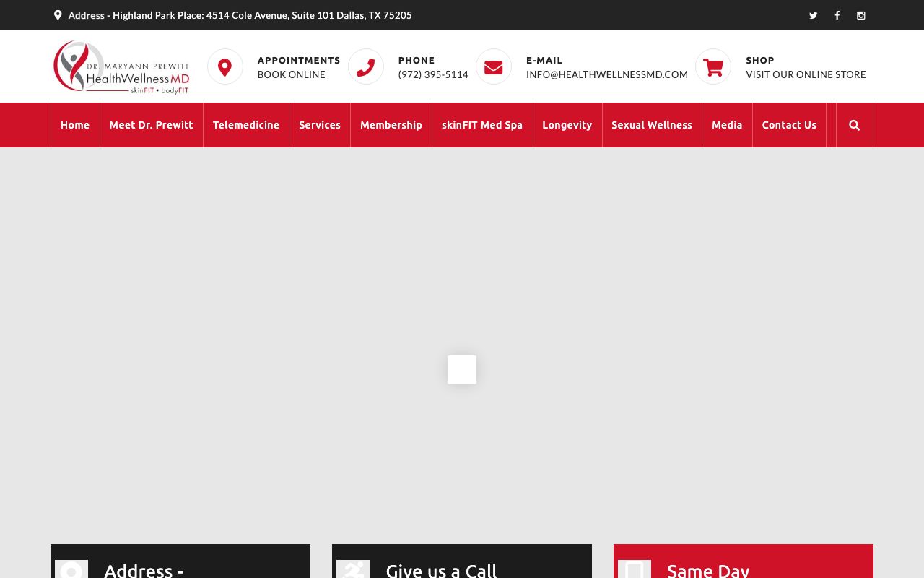Click the e-mail envelope icon
924x578 pixels.
494,67
